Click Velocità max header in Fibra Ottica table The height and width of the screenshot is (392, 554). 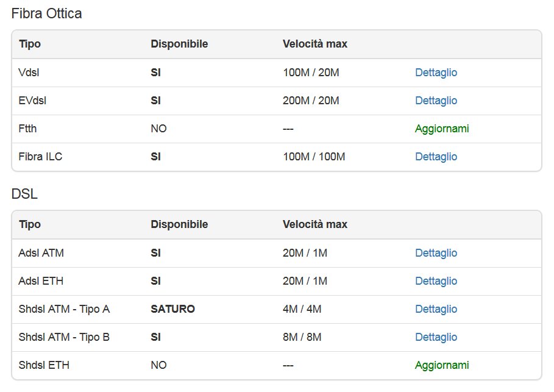314,44
